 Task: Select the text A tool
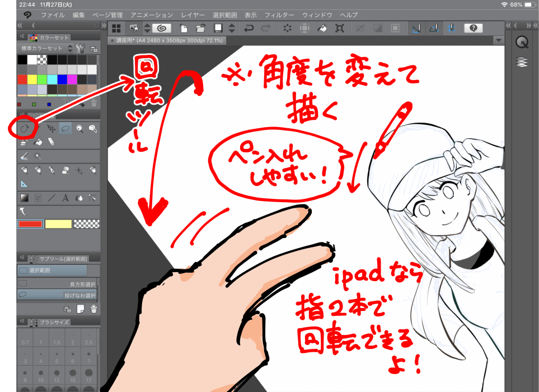[x=65, y=198]
